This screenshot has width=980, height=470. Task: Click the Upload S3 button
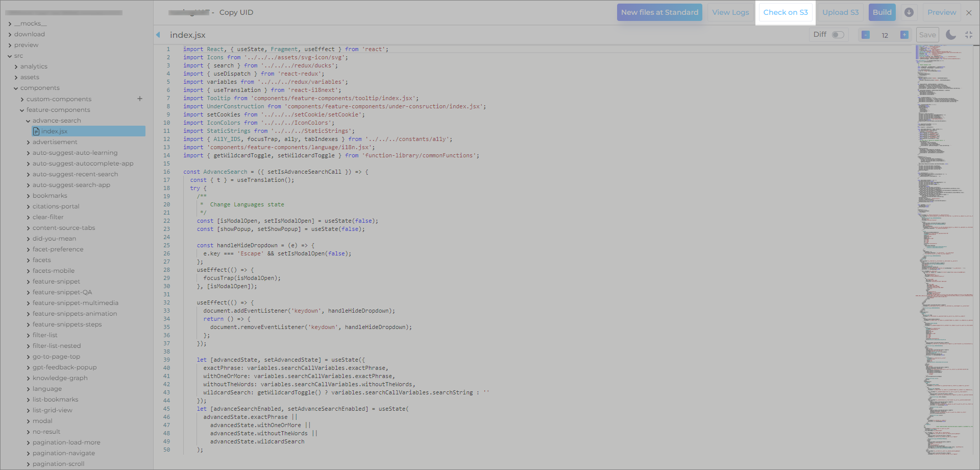click(840, 12)
